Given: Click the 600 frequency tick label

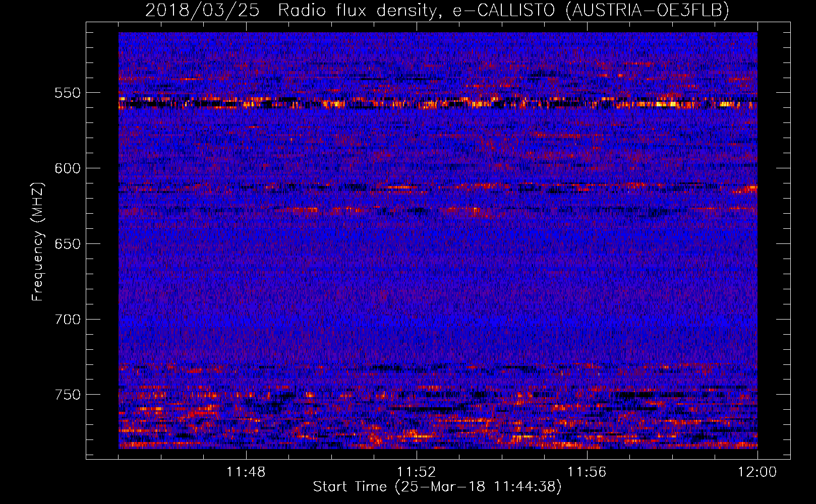Looking at the screenshot, I should point(68,168).
